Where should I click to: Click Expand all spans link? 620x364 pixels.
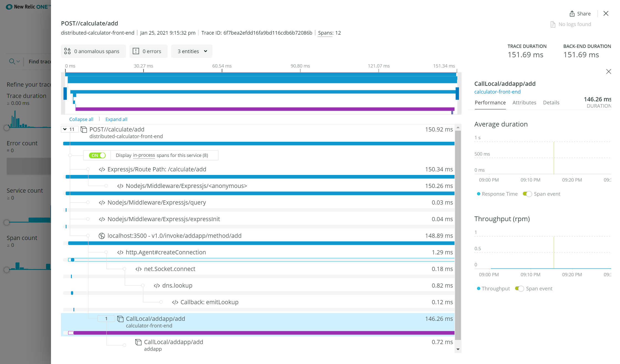(x=116, y=119)
